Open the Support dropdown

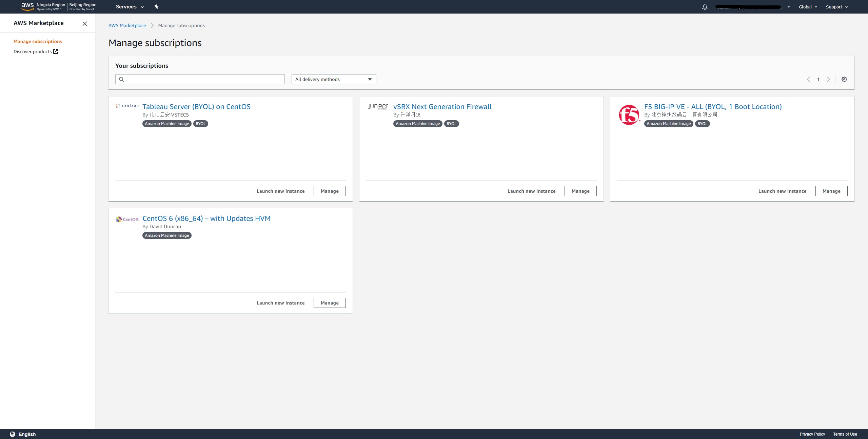click(836, 7)
